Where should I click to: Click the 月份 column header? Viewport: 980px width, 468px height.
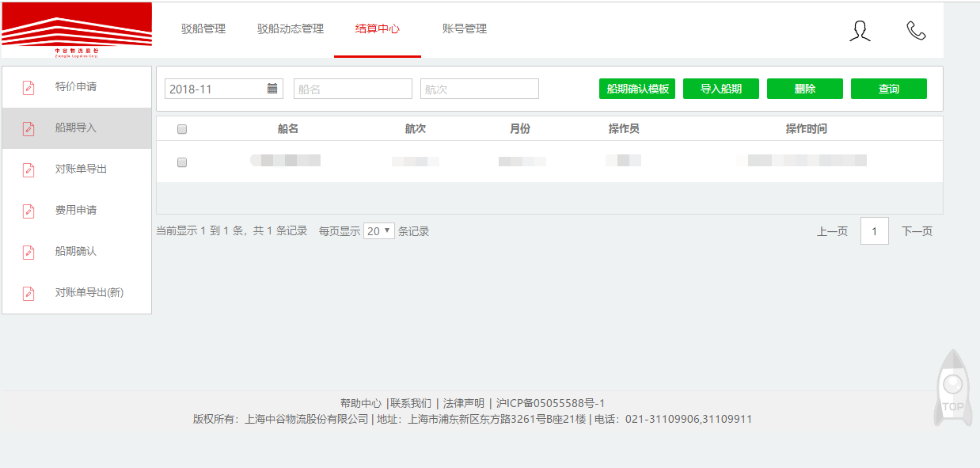click(x=520, y=128)
